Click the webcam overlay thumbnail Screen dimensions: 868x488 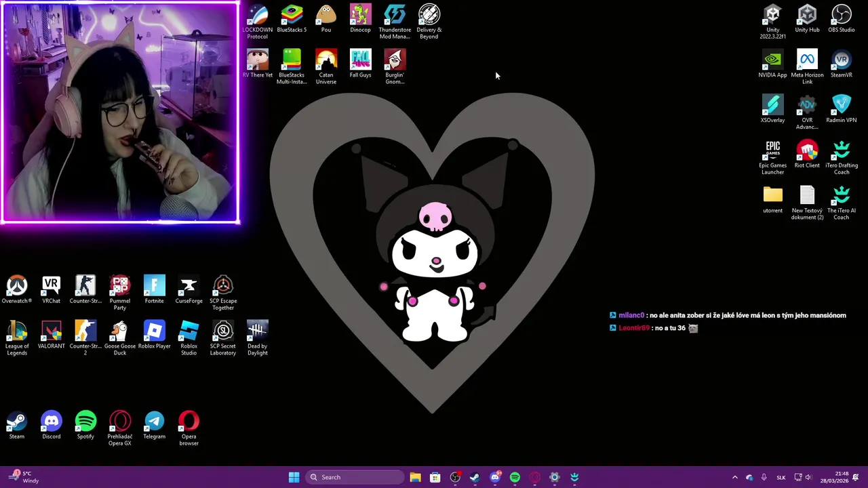click(x=120, y=112)
